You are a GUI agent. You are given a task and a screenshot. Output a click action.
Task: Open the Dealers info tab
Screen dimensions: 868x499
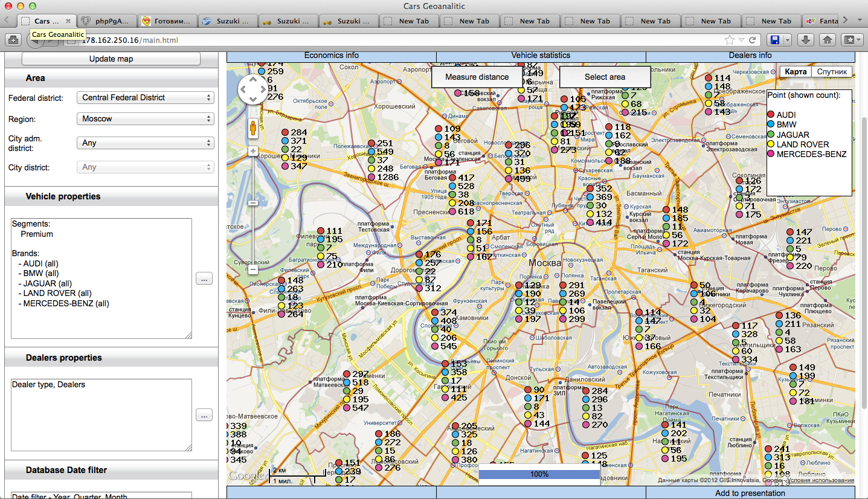pyautogui.click(x=750, y=56)
